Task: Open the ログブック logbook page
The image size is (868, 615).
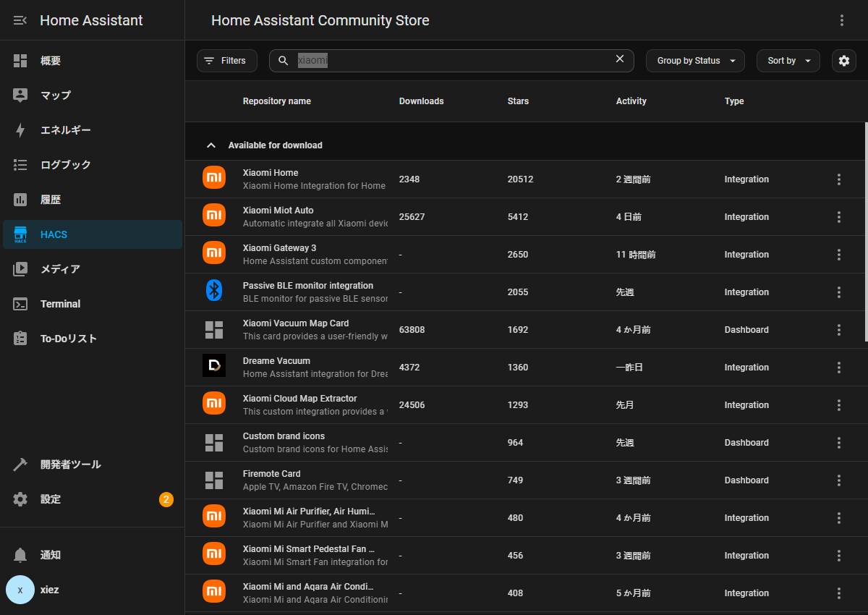Action: coord(93,165)
